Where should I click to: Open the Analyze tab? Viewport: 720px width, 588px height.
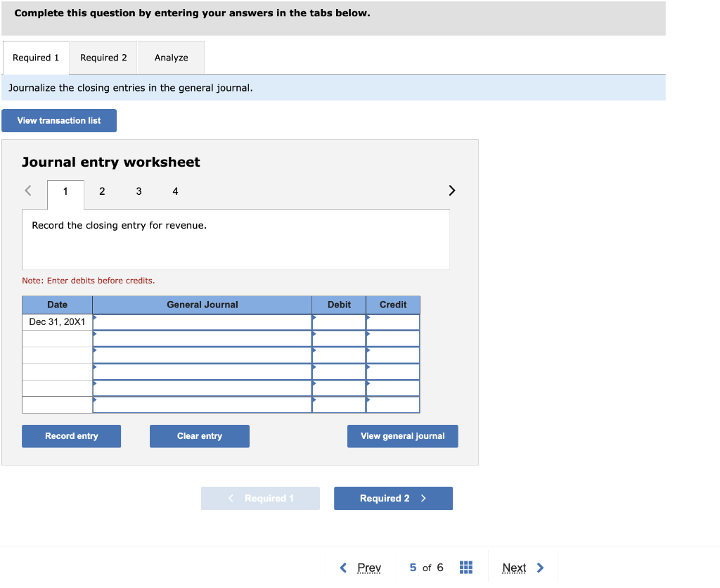[172, 58]
